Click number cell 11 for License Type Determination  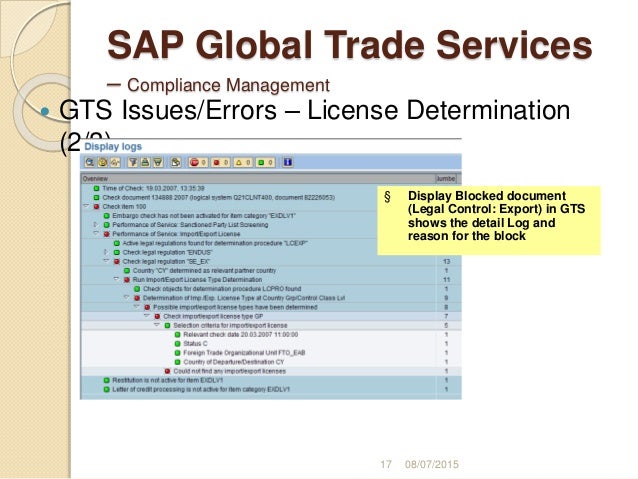pos(446,280)
